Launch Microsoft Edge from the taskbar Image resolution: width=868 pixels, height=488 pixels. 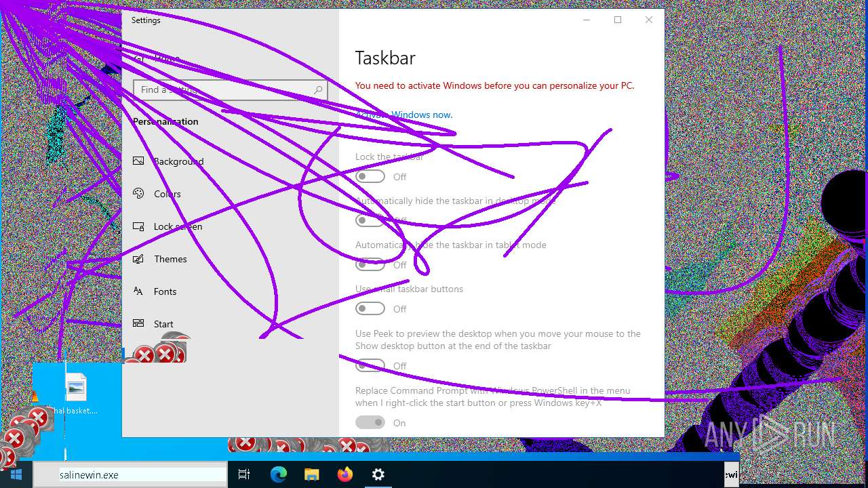[x=278, y=474]
